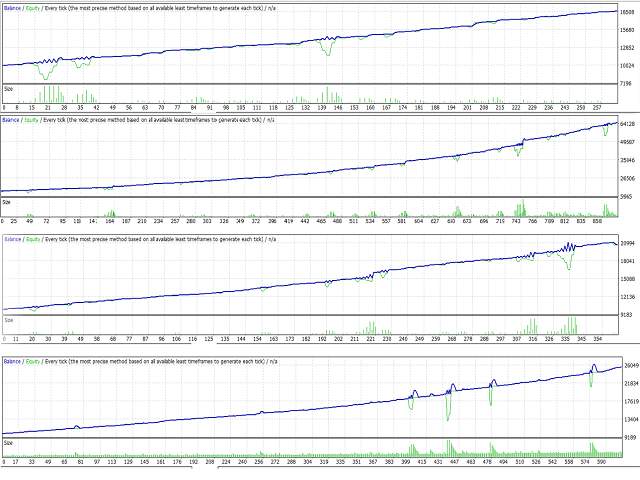Click the 236 x-axis tick label

[x=549, y=108]
